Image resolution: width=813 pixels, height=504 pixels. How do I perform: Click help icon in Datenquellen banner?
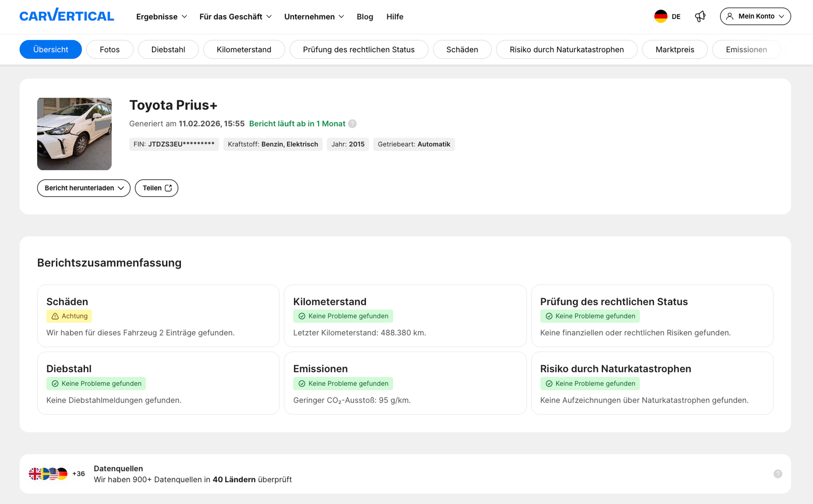[x=778, y=474]
